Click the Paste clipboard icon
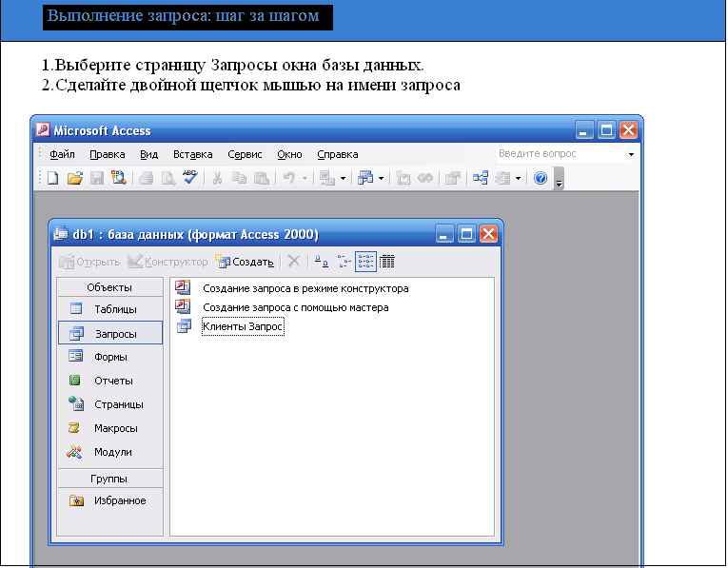Viewport: 728px width, 568px height. [262, 178]
